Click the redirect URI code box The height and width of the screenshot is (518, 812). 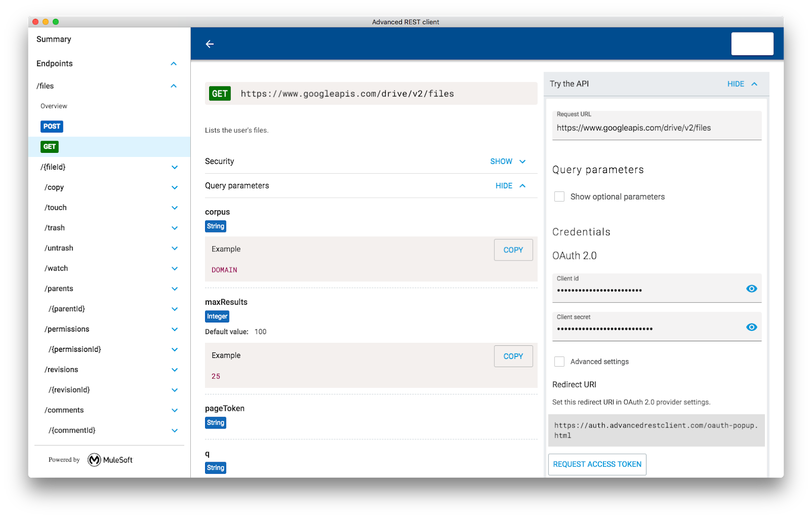[656, 431]
